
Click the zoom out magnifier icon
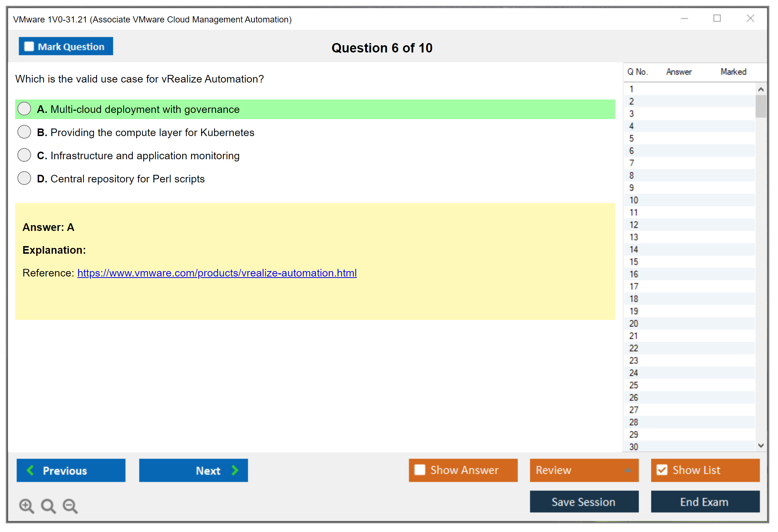point(70,506)
